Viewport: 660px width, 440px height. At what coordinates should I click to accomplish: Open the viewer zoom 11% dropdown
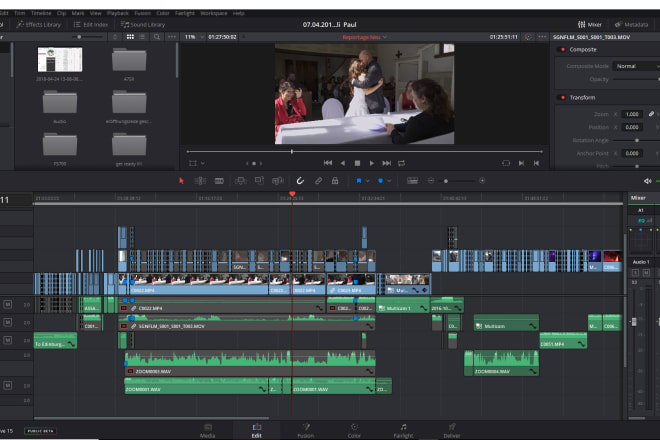(x=194, y=37)
